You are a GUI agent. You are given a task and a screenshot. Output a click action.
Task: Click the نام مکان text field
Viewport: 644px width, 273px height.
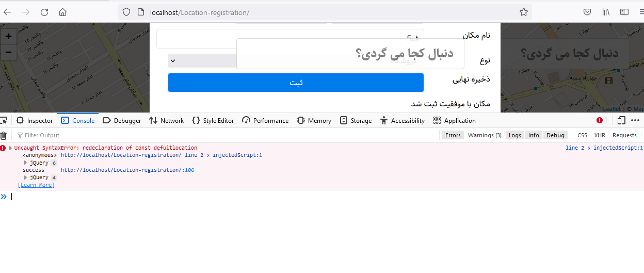(290, 39)
